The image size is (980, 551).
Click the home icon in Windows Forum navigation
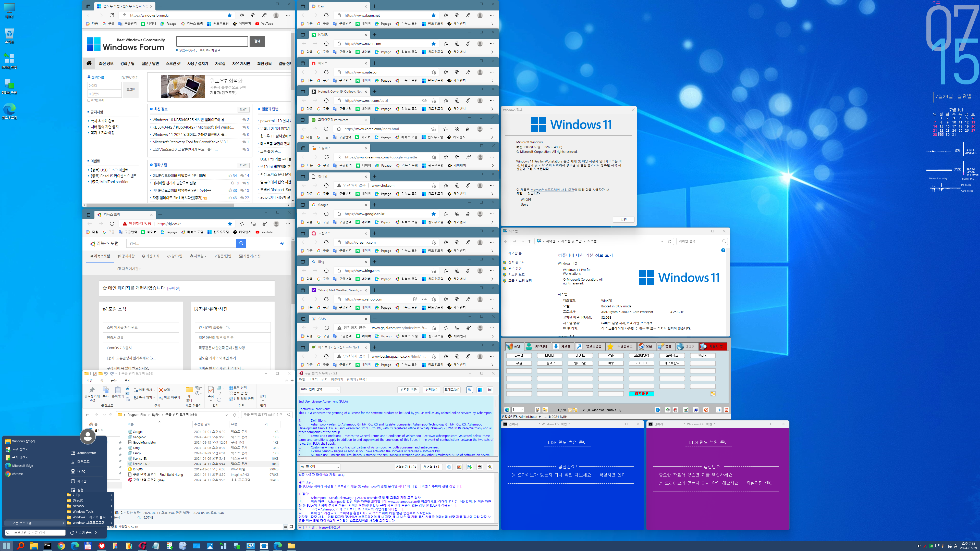[x=89, y=64]
